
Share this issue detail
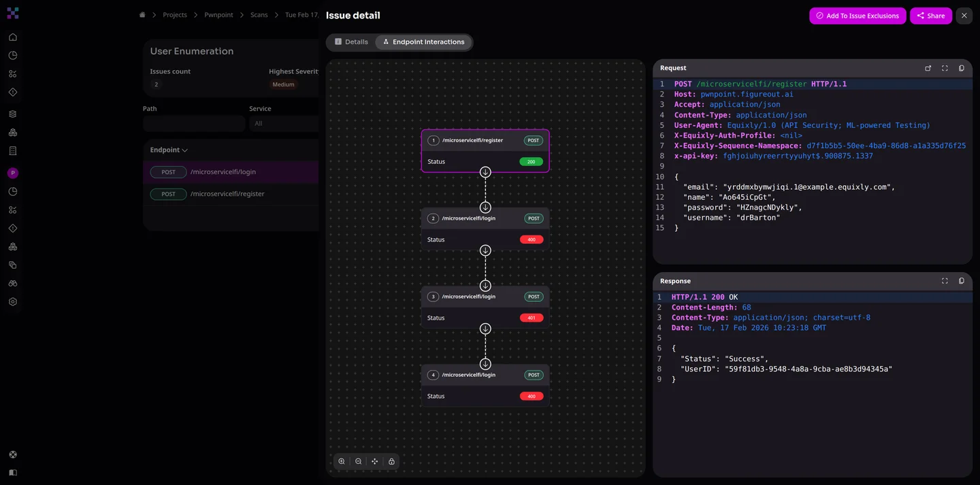(930, 16)
